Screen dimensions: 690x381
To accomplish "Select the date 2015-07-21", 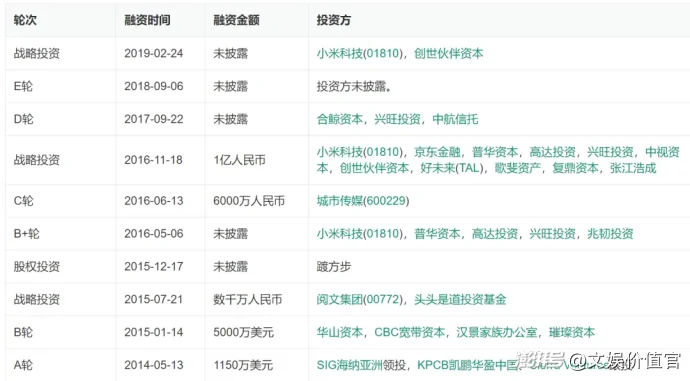I will tap(154, 300).
